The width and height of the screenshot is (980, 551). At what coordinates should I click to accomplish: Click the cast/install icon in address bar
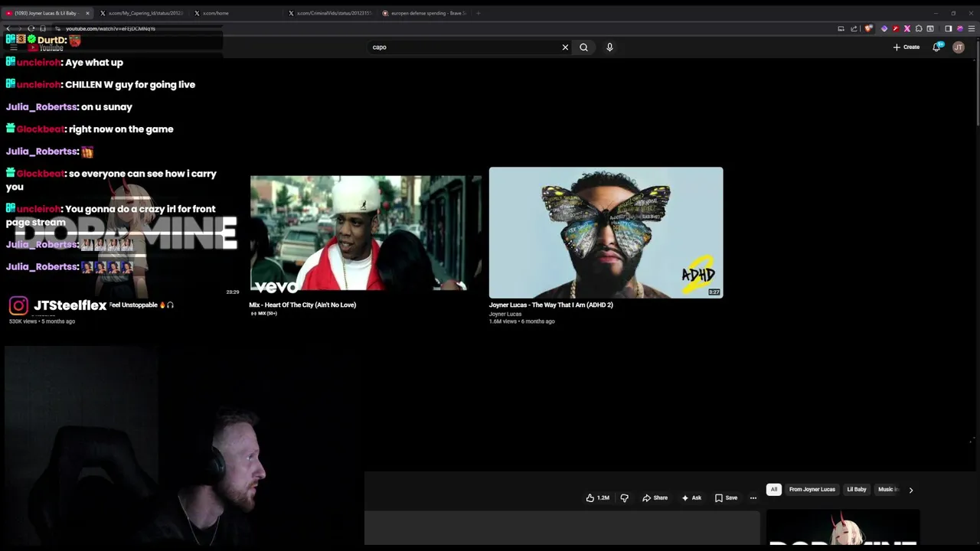click(841, 28)
